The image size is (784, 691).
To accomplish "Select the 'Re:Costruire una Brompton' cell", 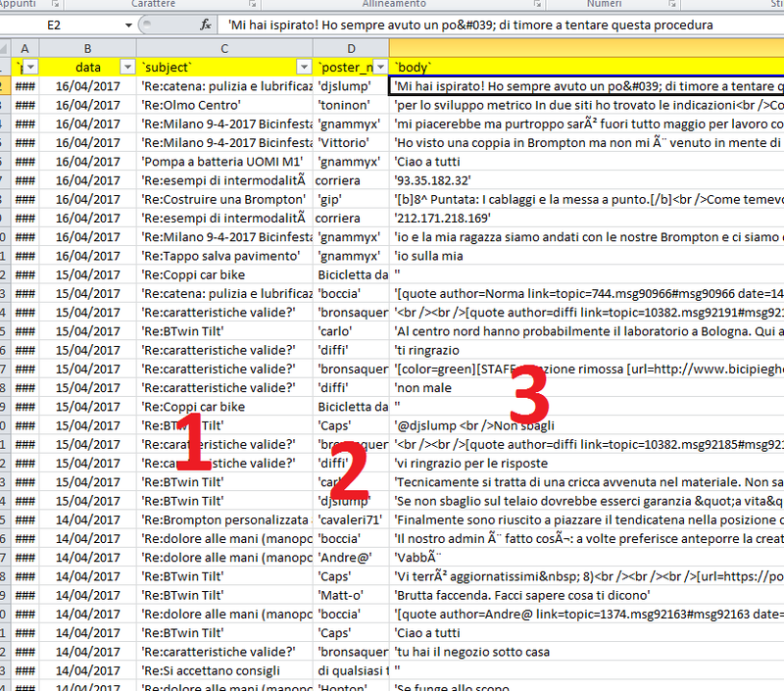I will (224, 199).
